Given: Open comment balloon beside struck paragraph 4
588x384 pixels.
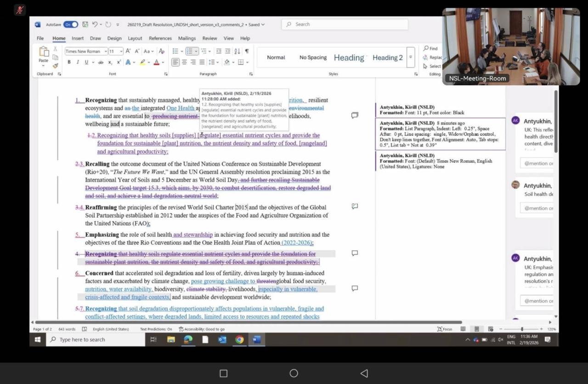Looking at the screenshot, I should 355,253.
